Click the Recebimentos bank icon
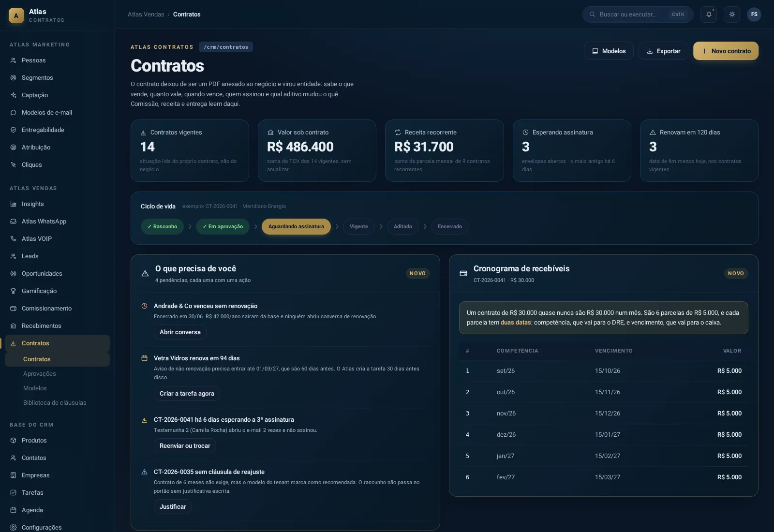 (x=14, y=326)
